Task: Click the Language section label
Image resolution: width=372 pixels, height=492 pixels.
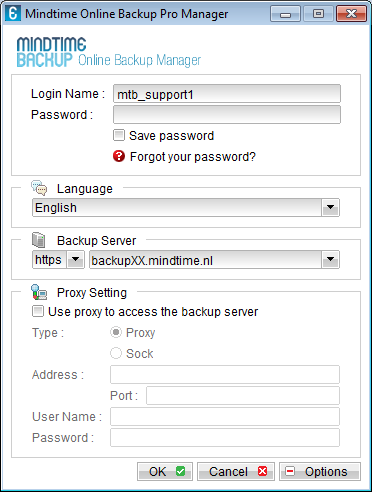Action: (x=85, y=189)
